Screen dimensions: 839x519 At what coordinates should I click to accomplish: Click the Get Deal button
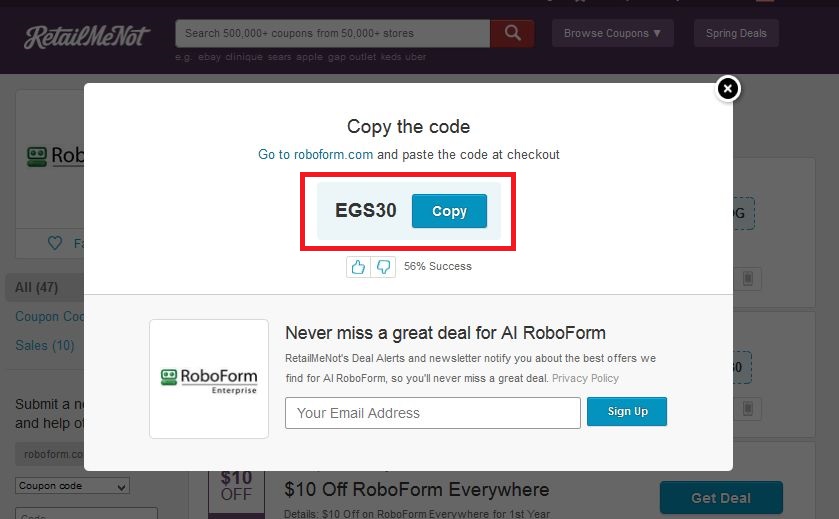pos(721,498)
